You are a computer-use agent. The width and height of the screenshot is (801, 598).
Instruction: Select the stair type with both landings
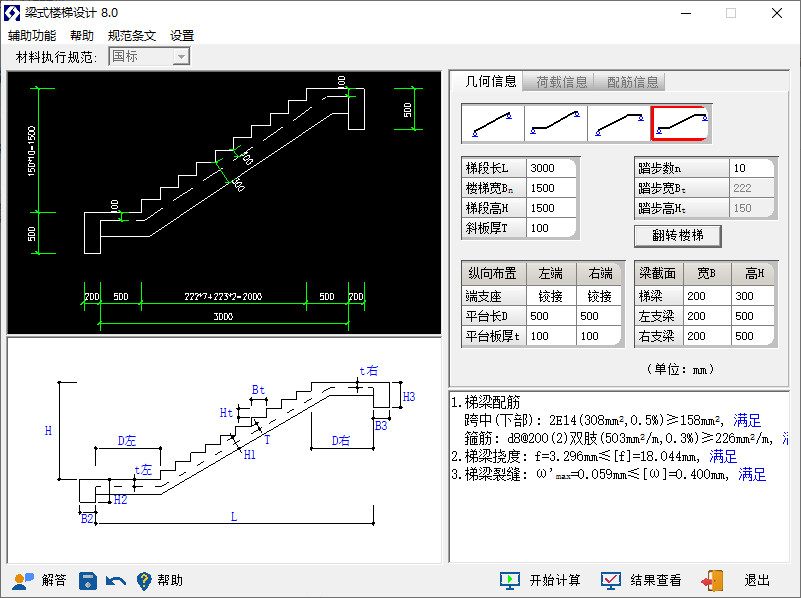tap(681, 124)
